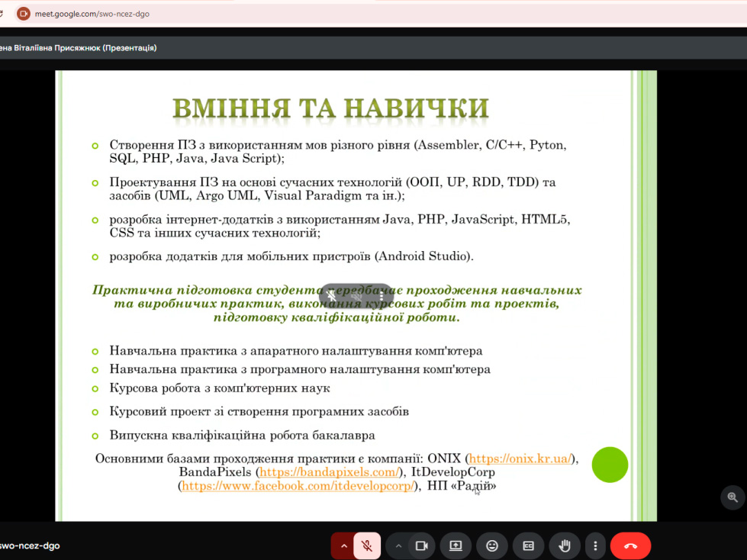Click the green circle on the slide
This screenshot has width=747, height=560.
(x=610, y=464)
